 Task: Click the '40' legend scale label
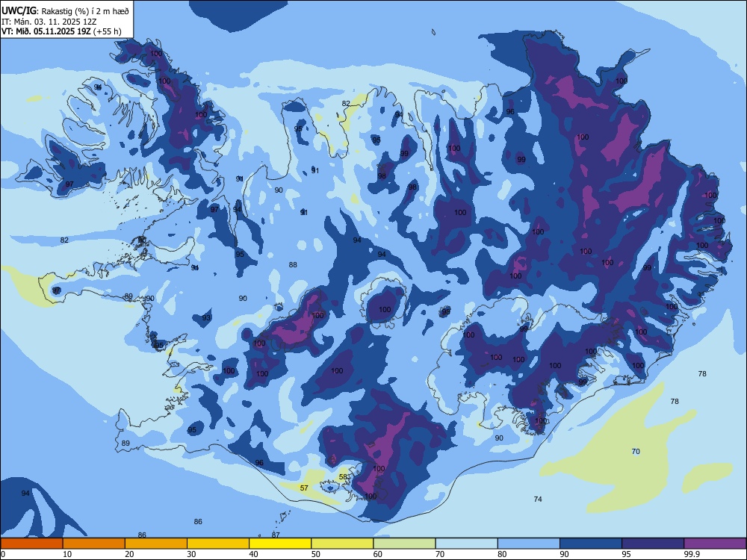point(254,554)
